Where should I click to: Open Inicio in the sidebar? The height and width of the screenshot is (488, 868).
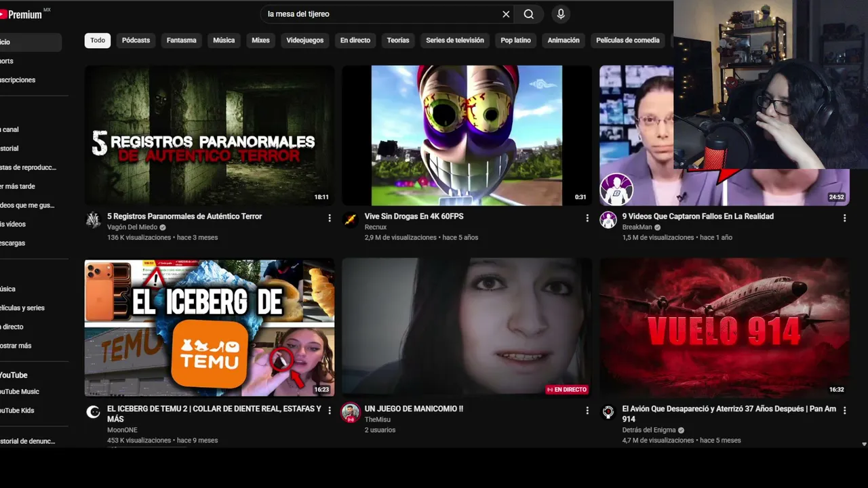tap(31, 42)
